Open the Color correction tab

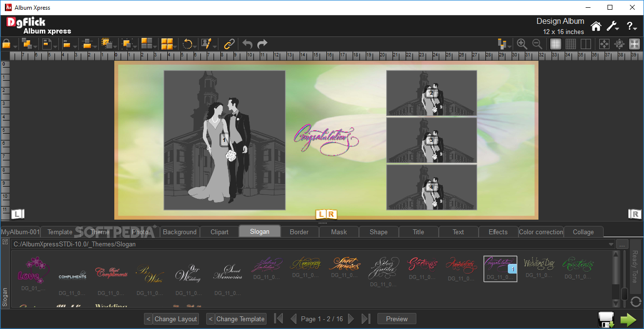(x=541, y=232)
